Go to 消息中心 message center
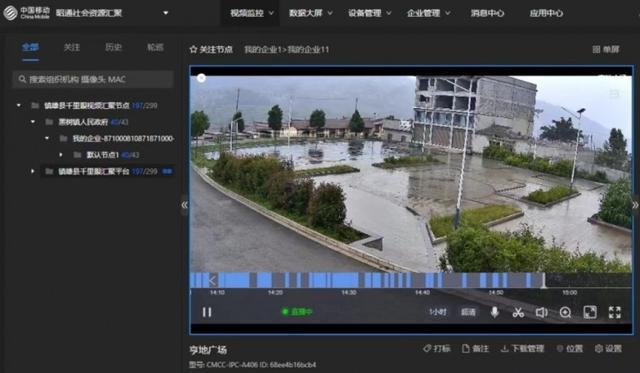The height and width of the screenshot is (373, 640). (x=487, y=13)
